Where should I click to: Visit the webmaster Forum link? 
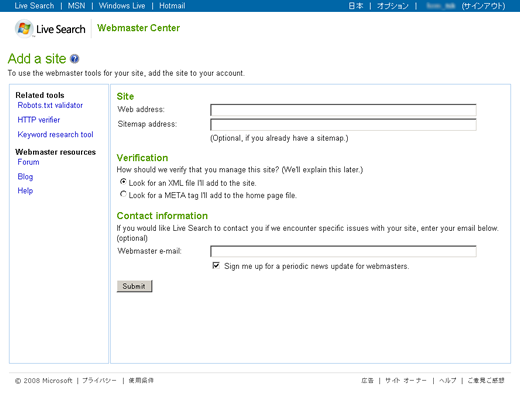point(28,162)
